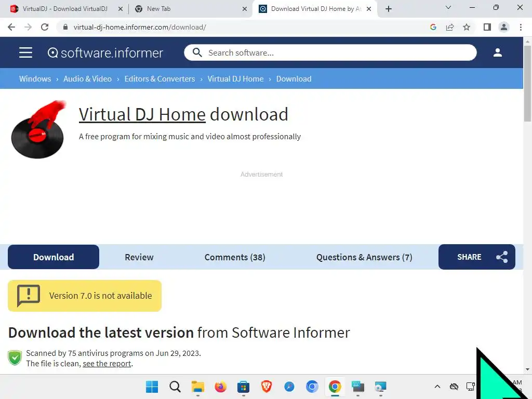Open the Questions & Answers (7) tab
Image resolution: width=532 pixels, height=399 pixels.
pos(364,257)
